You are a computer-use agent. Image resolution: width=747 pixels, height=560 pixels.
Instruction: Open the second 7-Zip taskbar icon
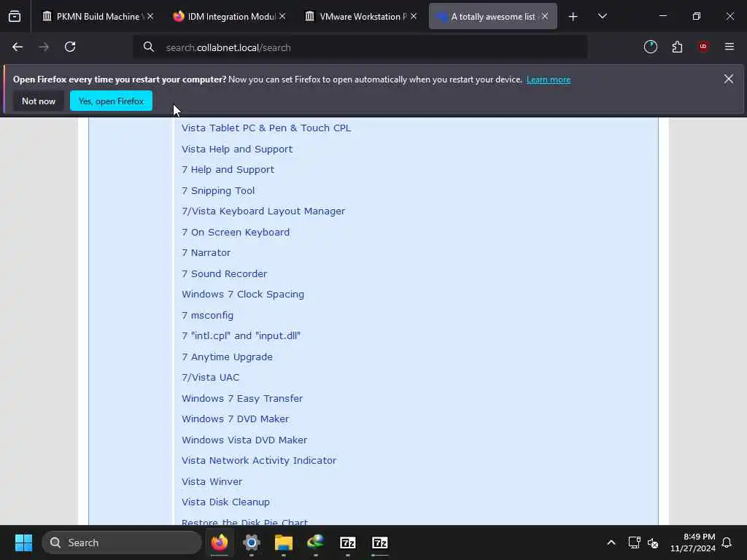coord(379,542)
